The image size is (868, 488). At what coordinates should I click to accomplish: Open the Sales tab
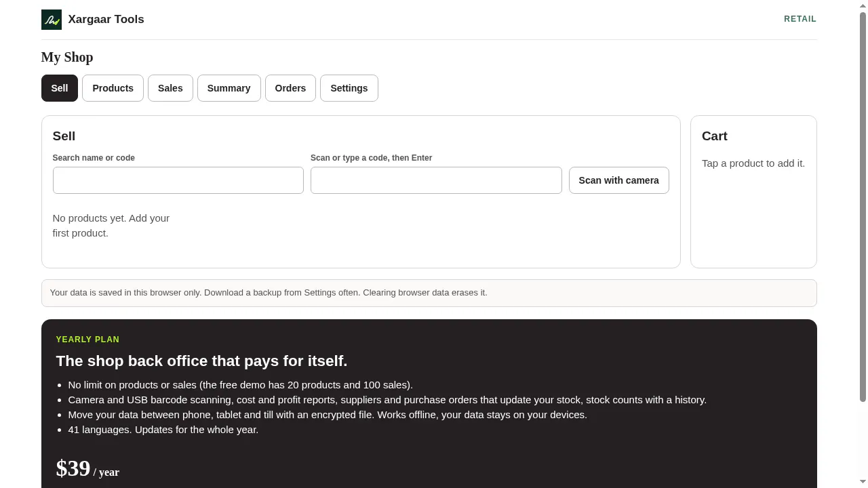tap(170, 88)
